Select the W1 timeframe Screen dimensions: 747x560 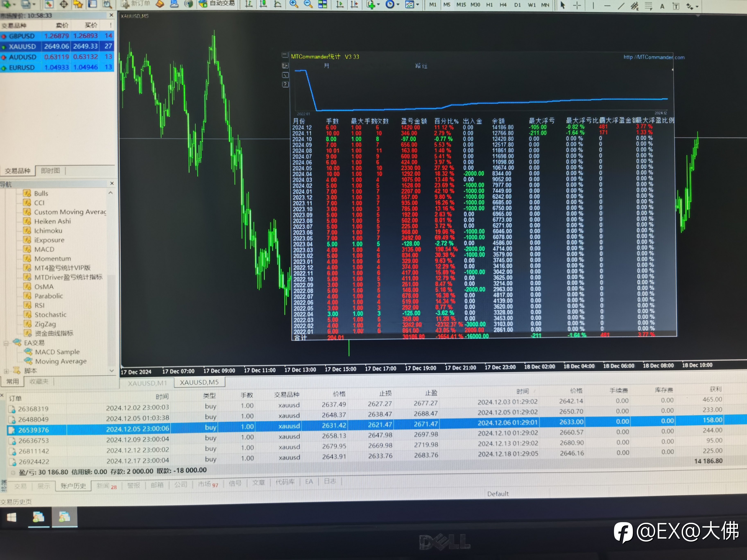[532, 5]
